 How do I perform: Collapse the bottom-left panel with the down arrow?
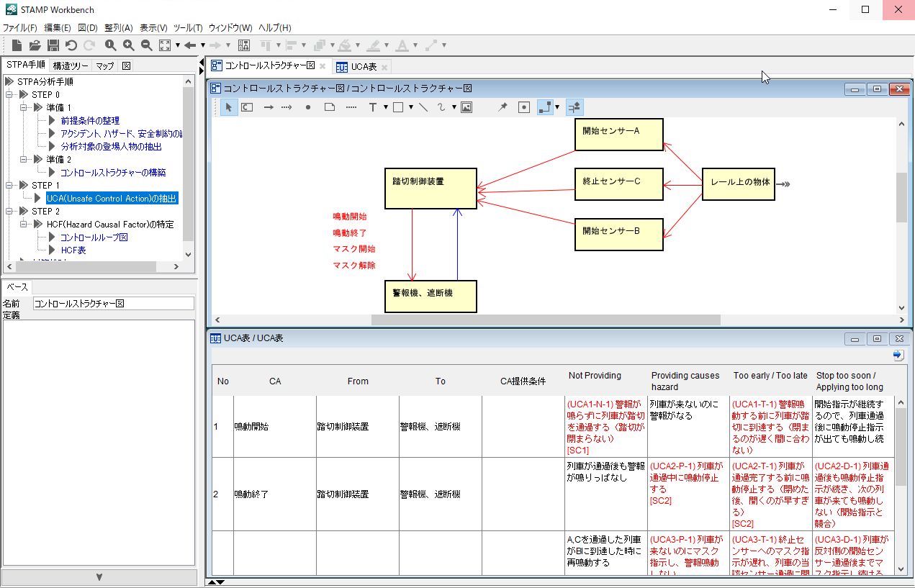point(99,577)
